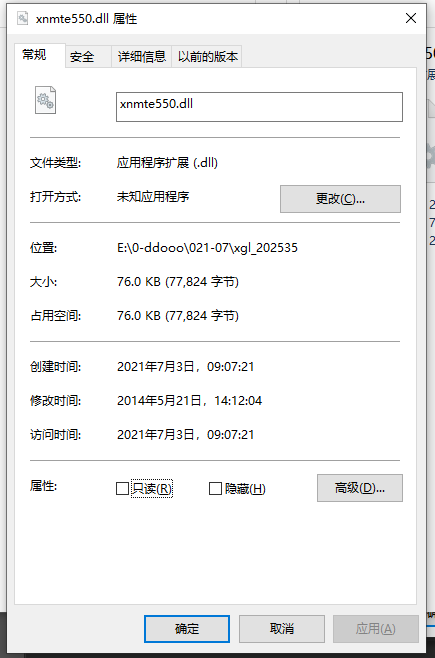Image resolution: width=435 pixels, height=658 pixels.
Task: Confirm with the 确定 button
Action: pyautogui.click(x=187, y=629)
